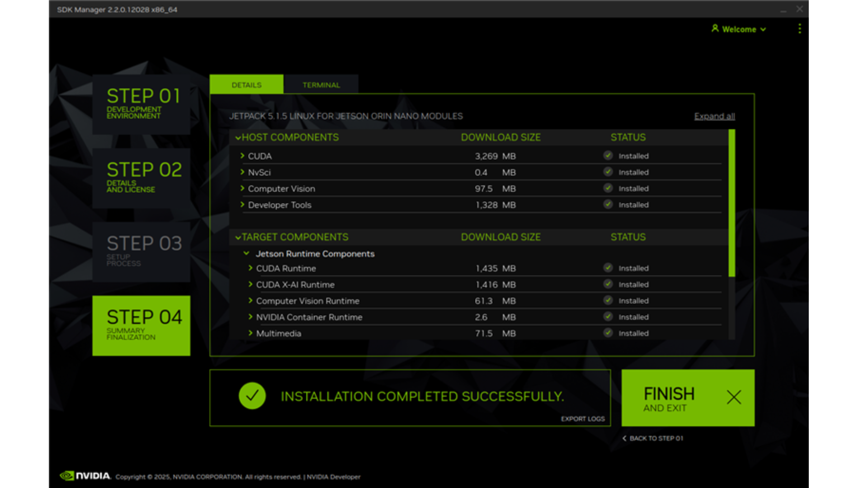This screenshot has width=868, height=488.
Task: Click the user profile icon beside Welcome
Action: 715,28
